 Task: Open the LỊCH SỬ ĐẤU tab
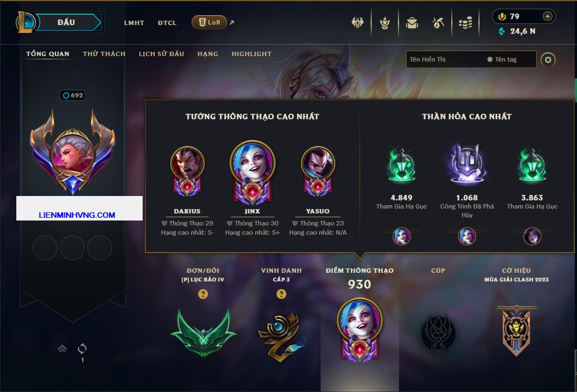pyautogui.click(x=161, y=54)
